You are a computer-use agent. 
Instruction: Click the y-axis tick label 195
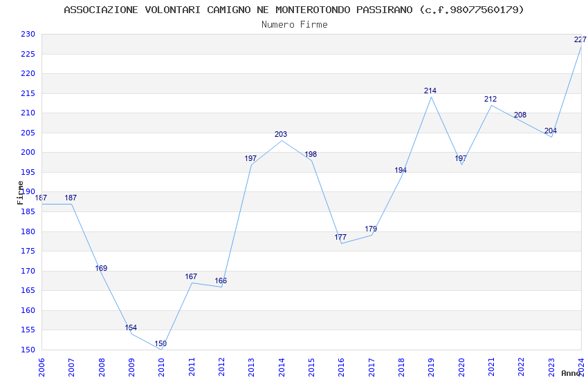[28, 172]
